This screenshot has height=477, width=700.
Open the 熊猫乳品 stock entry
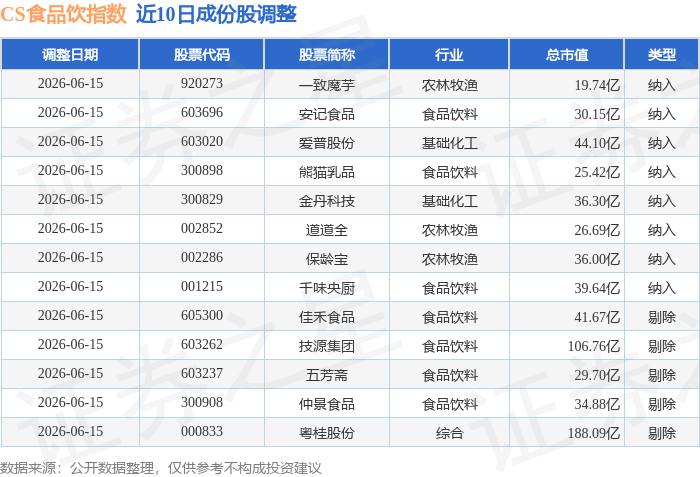click(x=327, y=172)
